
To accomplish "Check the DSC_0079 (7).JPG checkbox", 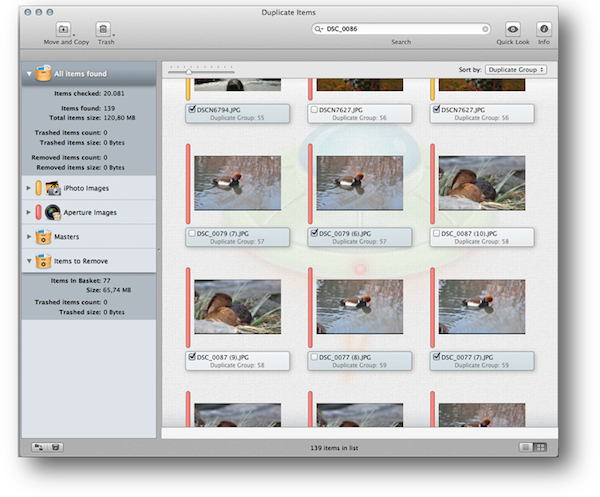I will [x=192, y=232].
